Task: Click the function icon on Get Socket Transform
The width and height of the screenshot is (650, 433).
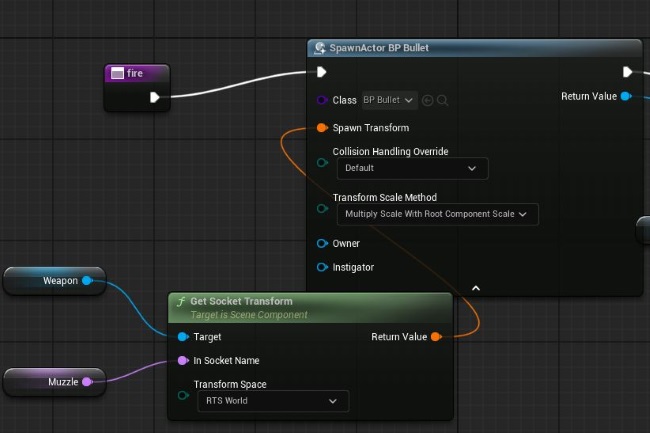Action: [x=181, y=301]
